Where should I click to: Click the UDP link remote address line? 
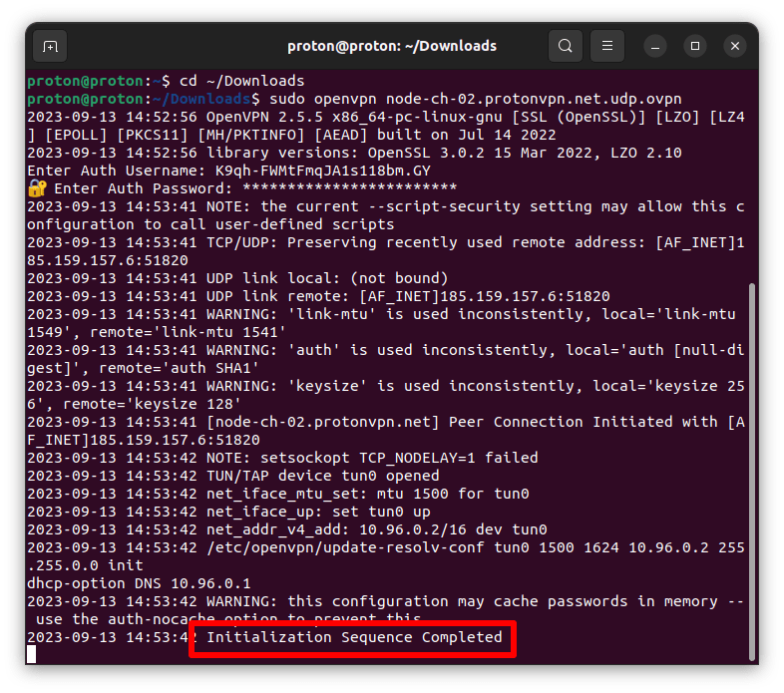pyautogui.click(x=318, y=296)
